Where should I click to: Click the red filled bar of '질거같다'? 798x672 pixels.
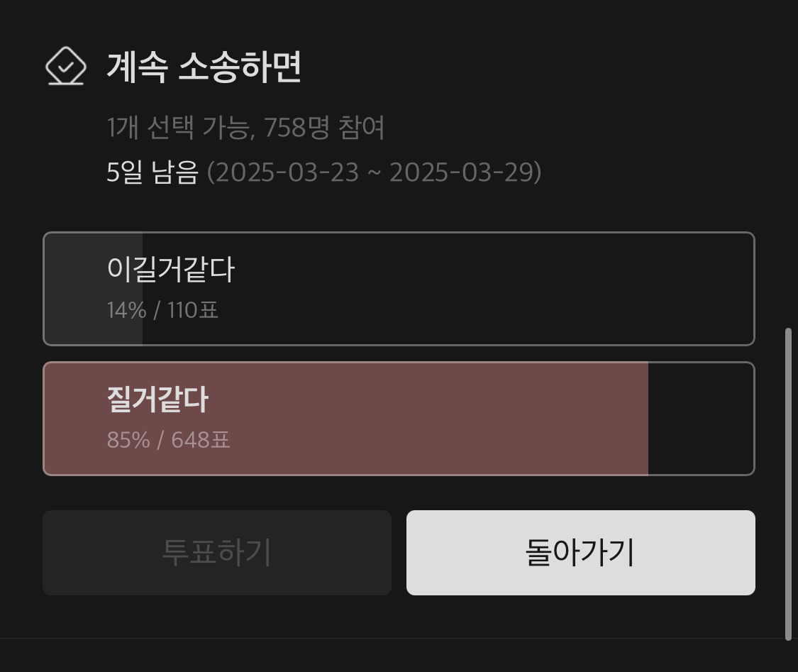426,419
